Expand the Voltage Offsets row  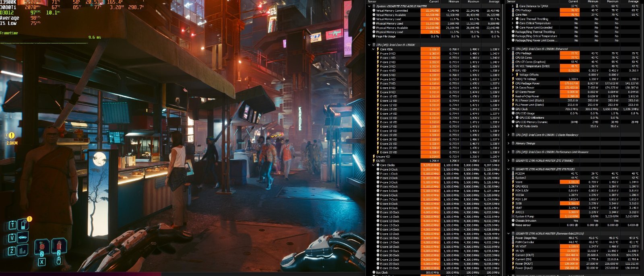[x=512, y=74]
